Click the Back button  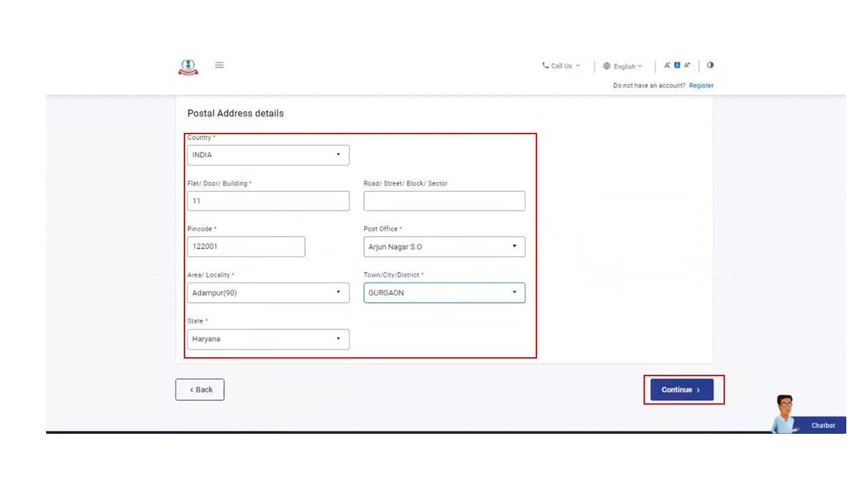click(x=200, y=390)
